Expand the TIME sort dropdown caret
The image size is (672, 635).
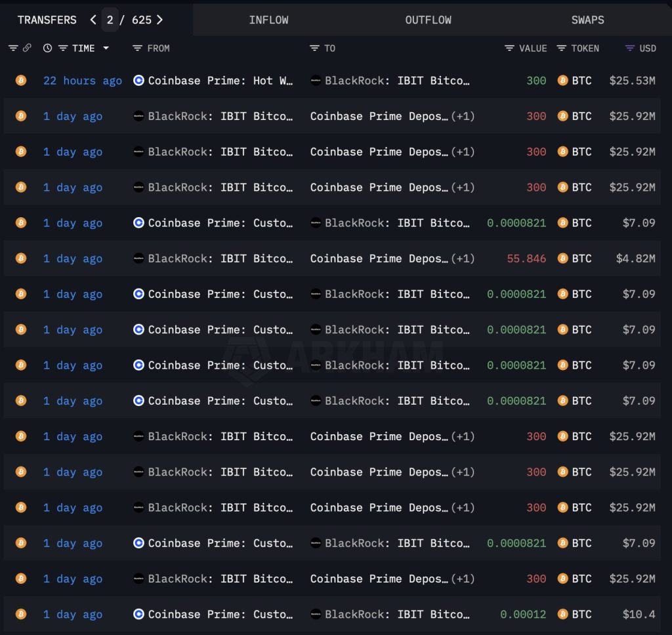[106, 48]
